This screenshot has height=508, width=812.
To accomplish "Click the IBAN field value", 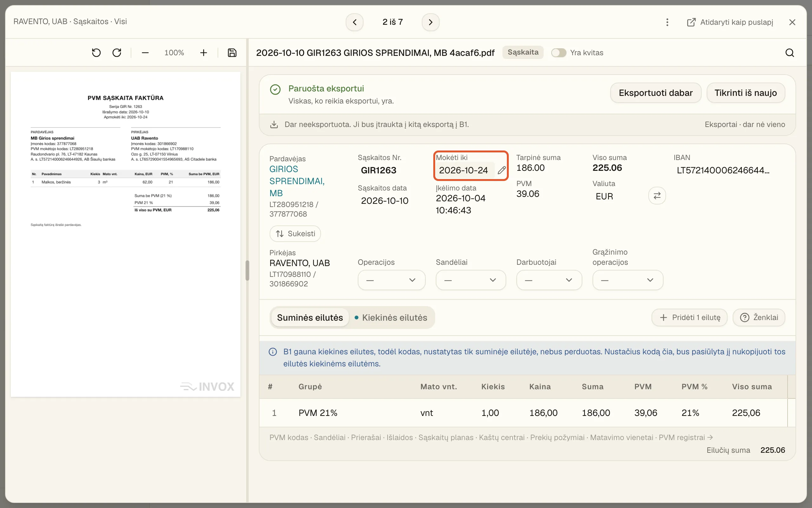I will pyautogui.click(x=723, y=170).
